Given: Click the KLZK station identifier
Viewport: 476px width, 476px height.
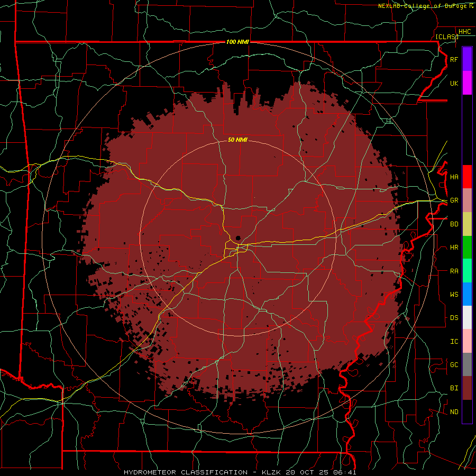Looking at the screenshot, I should click(x=271, y=472).
